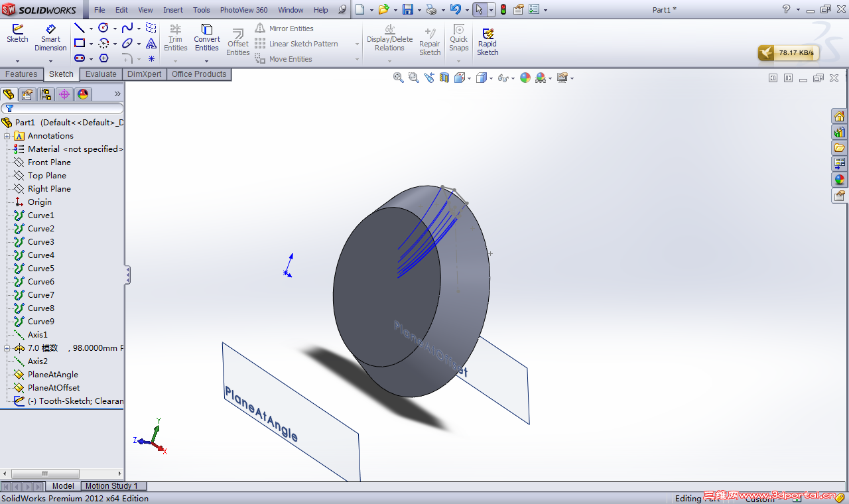Open the ConfigurationManager tab icon
Screen dimensions: 849x504
tap(46, 94)
